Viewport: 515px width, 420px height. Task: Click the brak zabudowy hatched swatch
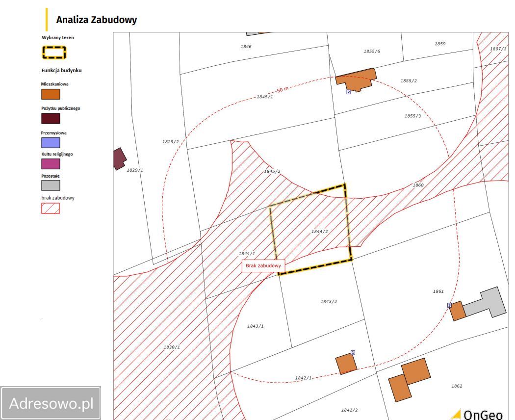point(51,209)
